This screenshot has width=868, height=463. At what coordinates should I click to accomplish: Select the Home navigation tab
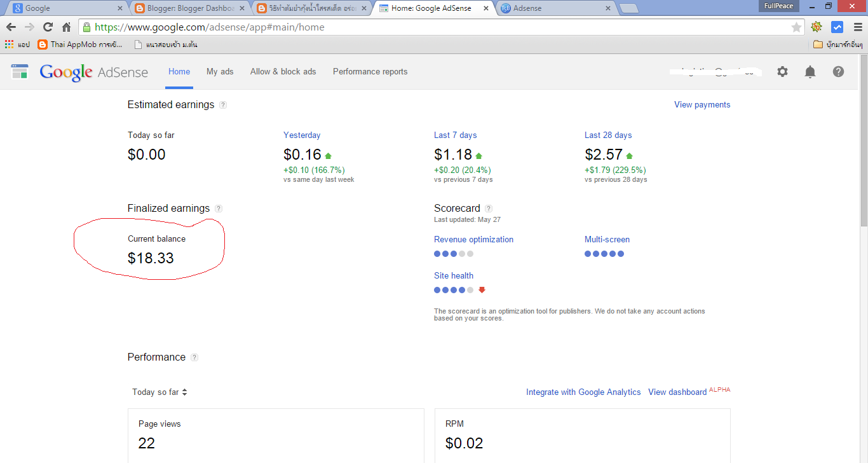click(179, 72)
